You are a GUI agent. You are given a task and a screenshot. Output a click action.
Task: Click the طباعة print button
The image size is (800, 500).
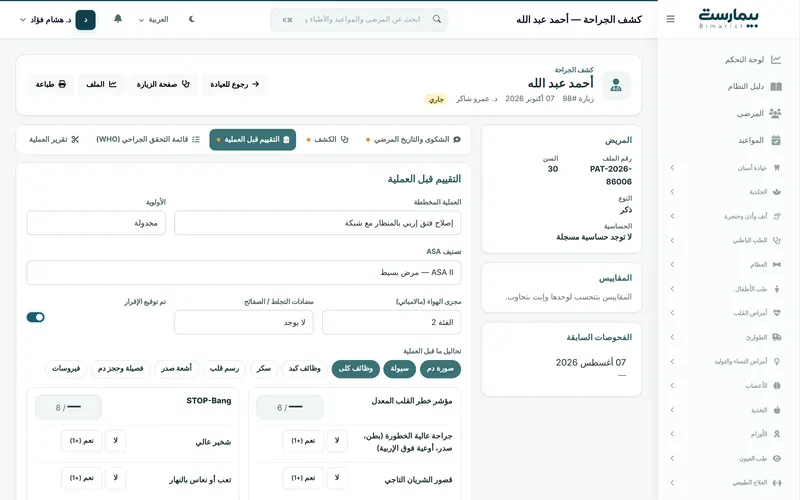click(51, 84)
